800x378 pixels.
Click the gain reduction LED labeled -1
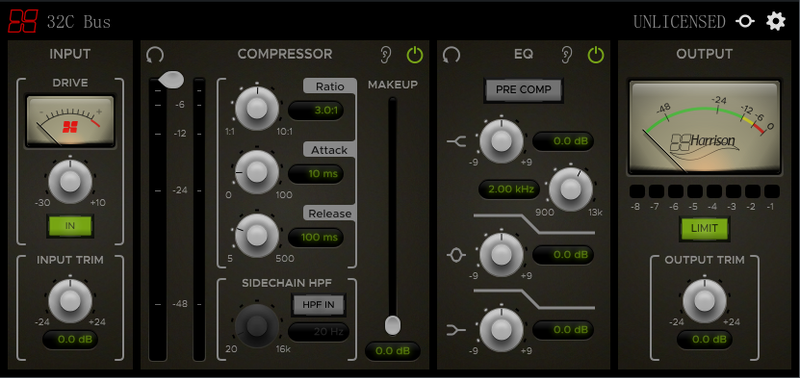(772, 192)
